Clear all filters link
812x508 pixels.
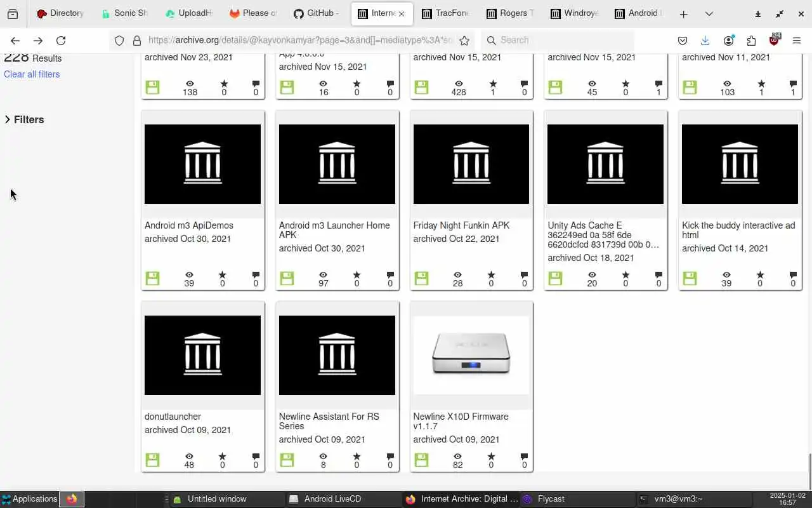coord(32,74)
